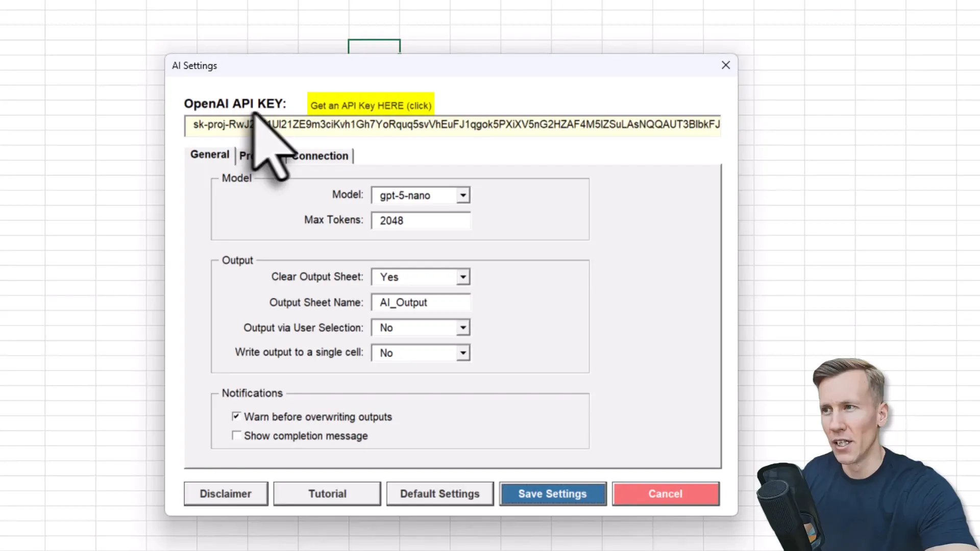Viewport: 980px width, 551px height.
Task: Switch to the Connection tab
Action: [x=320, y=156]
